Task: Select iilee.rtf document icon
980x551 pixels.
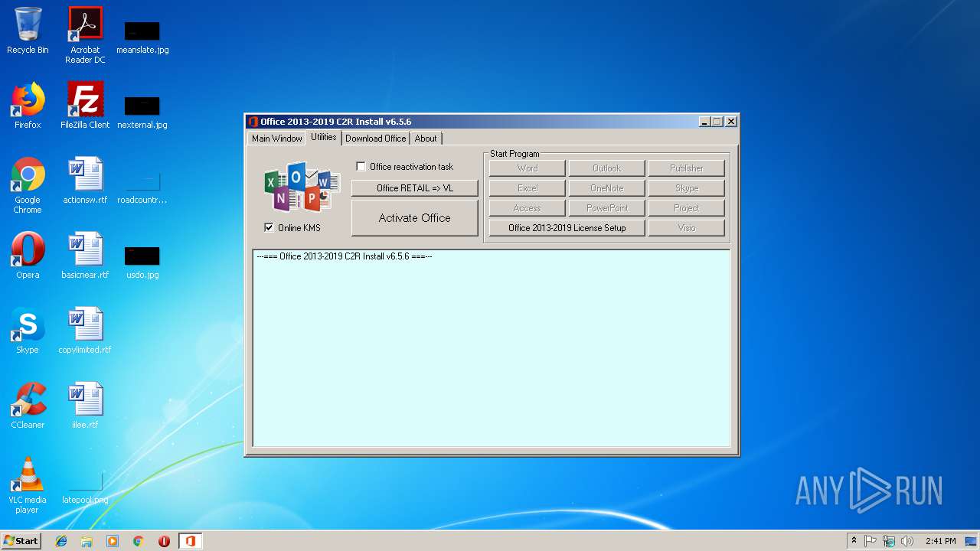Action: point(85,406)
